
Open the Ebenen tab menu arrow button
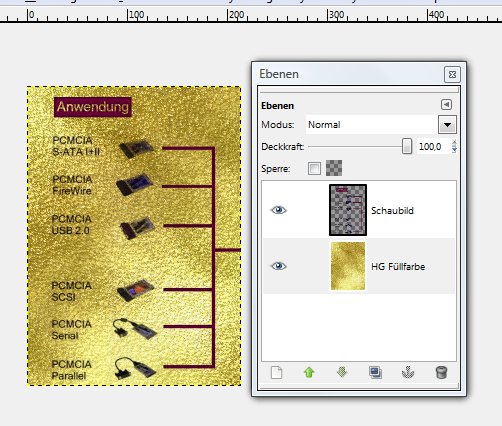[446, 105]
